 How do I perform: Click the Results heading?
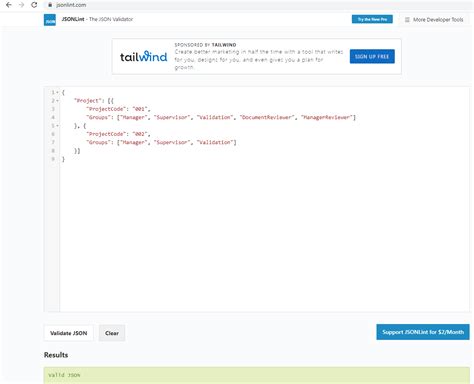pyautogui.click(x=56, y=355)
